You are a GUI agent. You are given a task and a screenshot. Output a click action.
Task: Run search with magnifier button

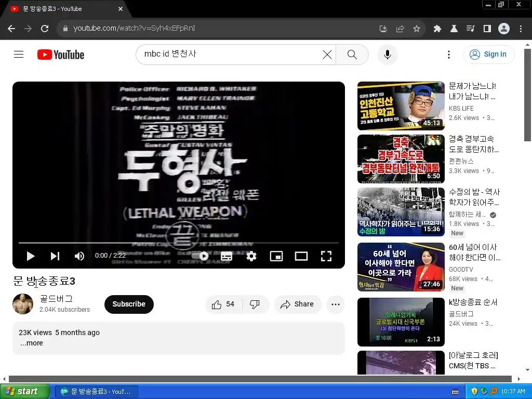point(352,54)
